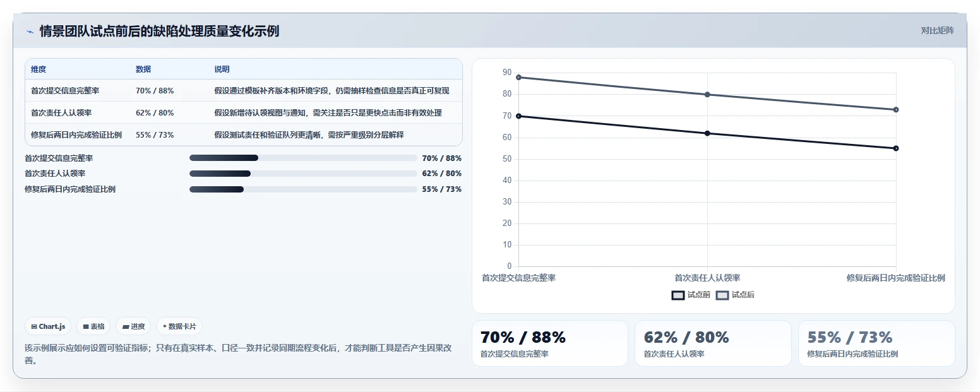Click the 试点后 data point at 88
This screenshot has height=392, width=980.
(518, 77)
